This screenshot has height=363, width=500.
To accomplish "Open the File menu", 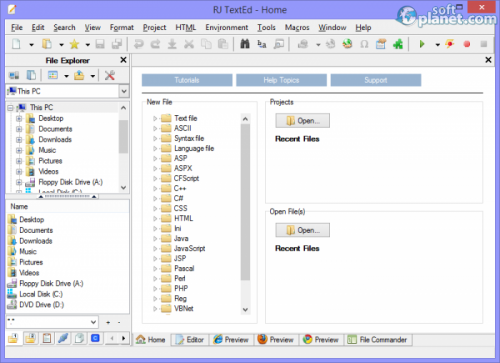I will point(17,27).
